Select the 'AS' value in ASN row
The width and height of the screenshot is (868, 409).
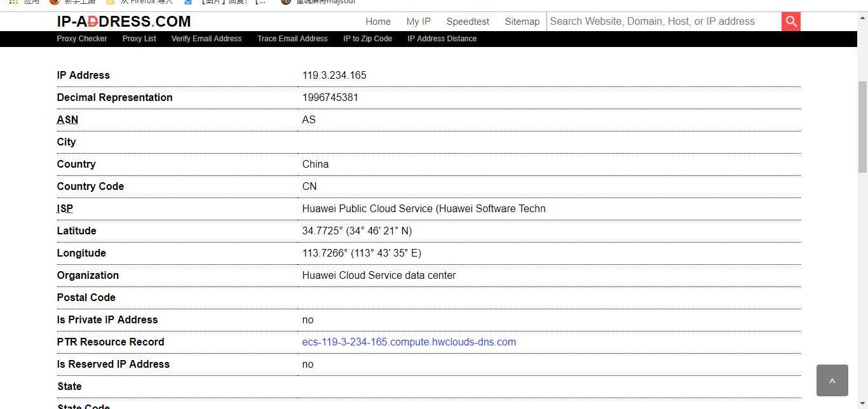(309, 119)
